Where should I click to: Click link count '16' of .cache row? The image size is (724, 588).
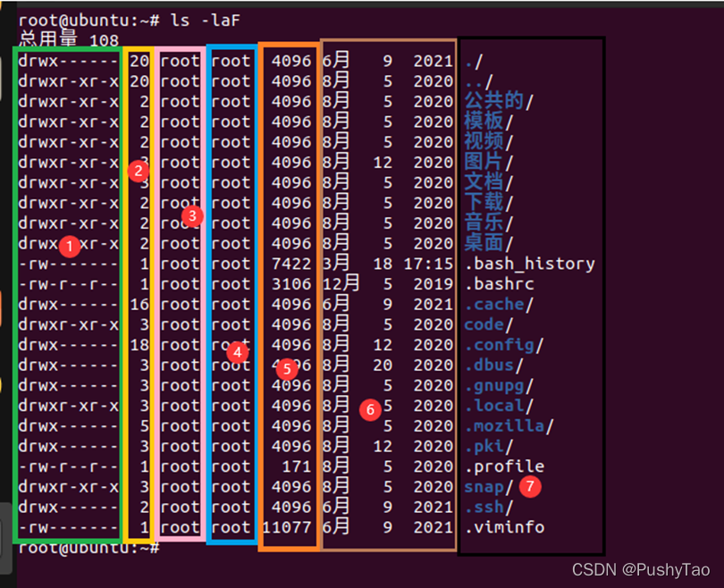(139, 305)
